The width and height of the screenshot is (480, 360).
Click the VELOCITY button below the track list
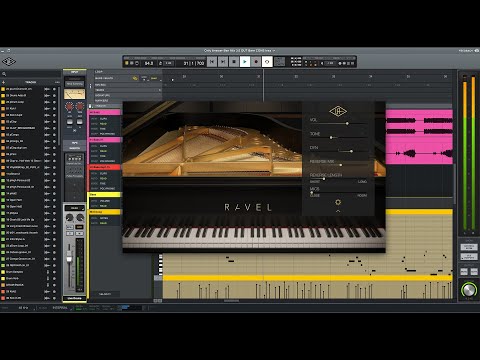click(x=105, y=294)
